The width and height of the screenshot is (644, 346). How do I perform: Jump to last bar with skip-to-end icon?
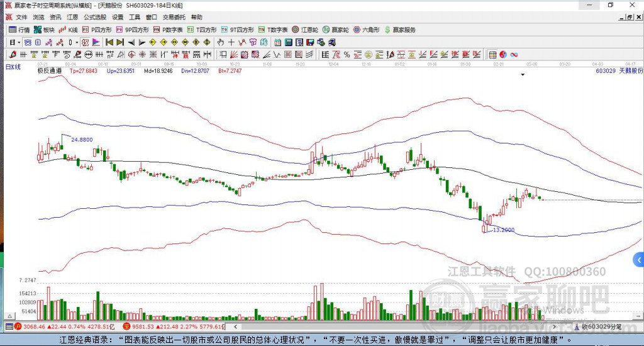click(120, 42)
